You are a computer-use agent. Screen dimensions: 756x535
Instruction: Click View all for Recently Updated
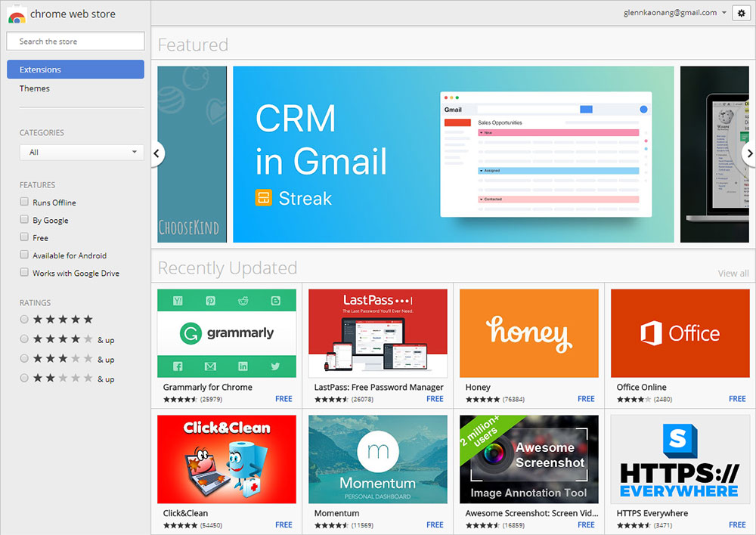(x=733, y=274)
